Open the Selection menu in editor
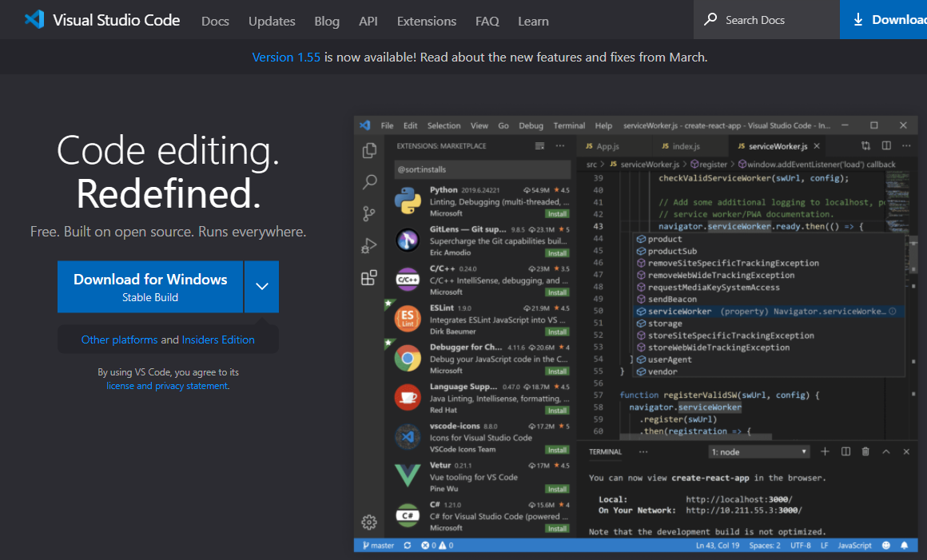Image resolution: width=927 pixels, height=560 pixels. pos(444,125)
